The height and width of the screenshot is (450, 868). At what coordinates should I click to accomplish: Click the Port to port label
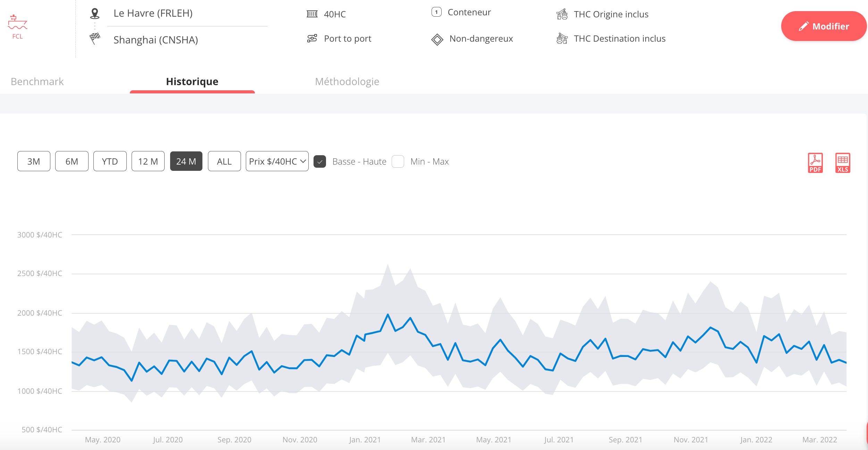tap(348, 39)
